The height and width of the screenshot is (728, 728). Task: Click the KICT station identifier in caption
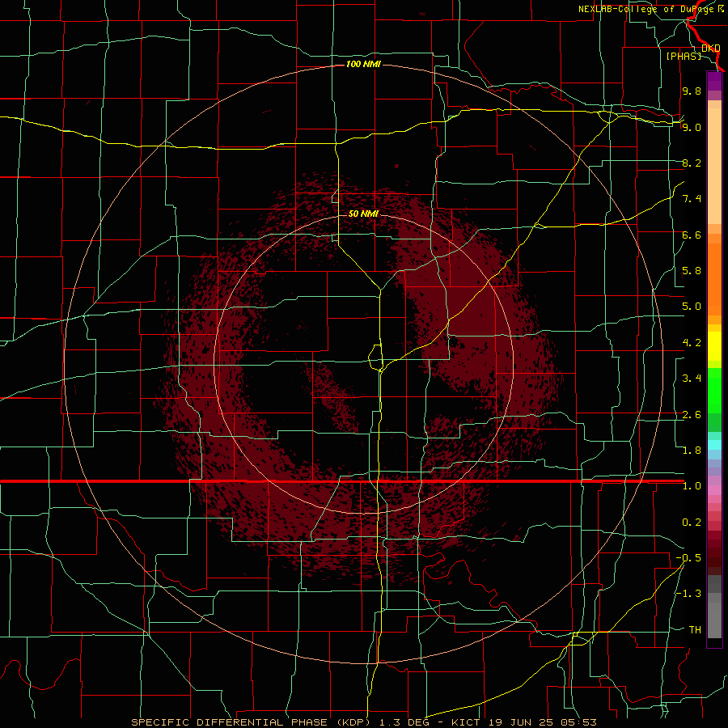pyautogui.click(x=467, y=722)
